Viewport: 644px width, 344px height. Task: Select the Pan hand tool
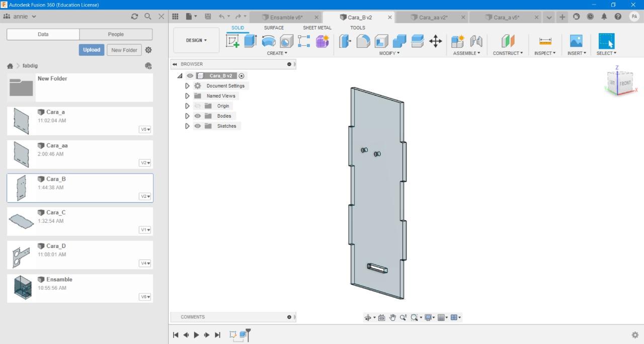(392, 317)
